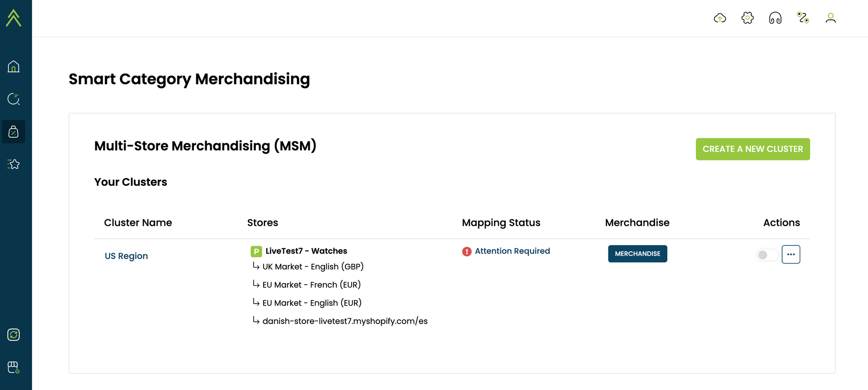Viewport: 868px width, 390px height.
Task: Open the store icon at sidebar bottom
Action: 14,367
